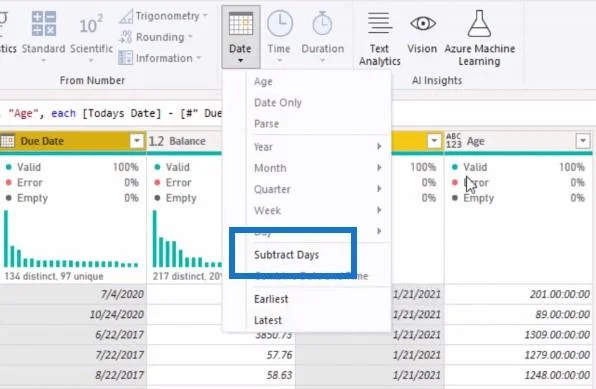Click Age cell 201.00:00:00
The height and width of the screenshot is (389, 596).
518,294
